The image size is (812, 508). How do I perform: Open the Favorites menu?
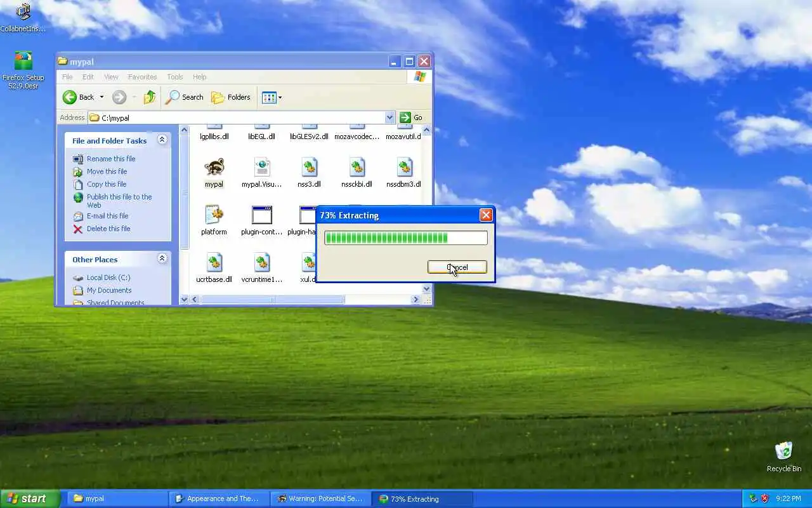pyautogui.click(x=142, y=77)
